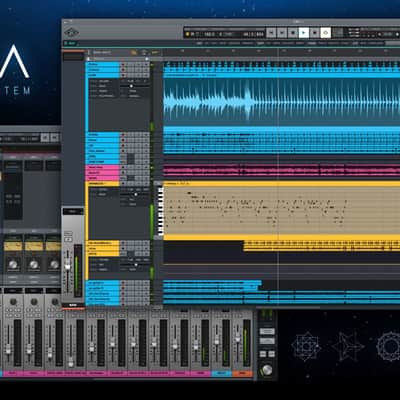Expand the first pink track header
The height and width of the screenshot is (400, 400).
pos(102,167)
